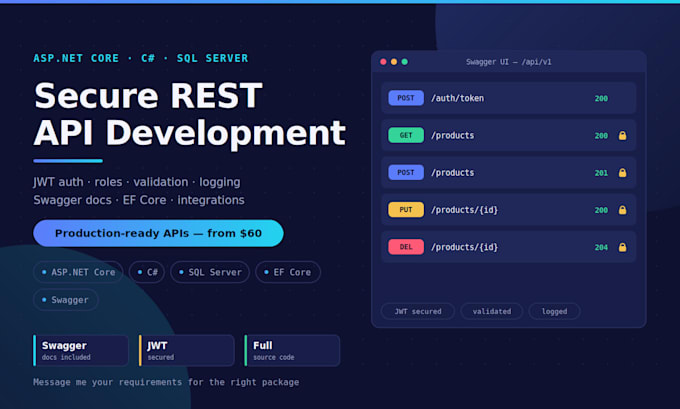Click /products path in the POST row

452,173
